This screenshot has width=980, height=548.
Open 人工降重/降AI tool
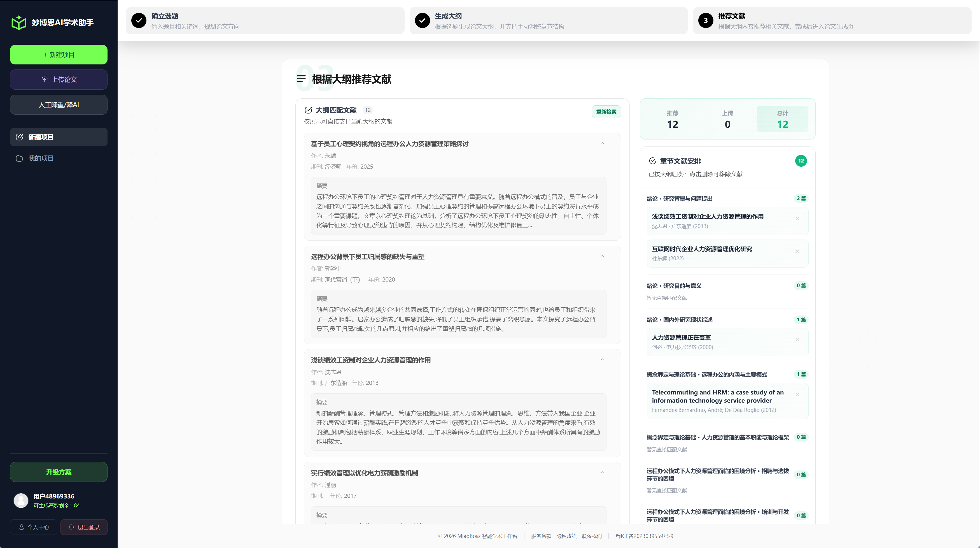[59, 105]
